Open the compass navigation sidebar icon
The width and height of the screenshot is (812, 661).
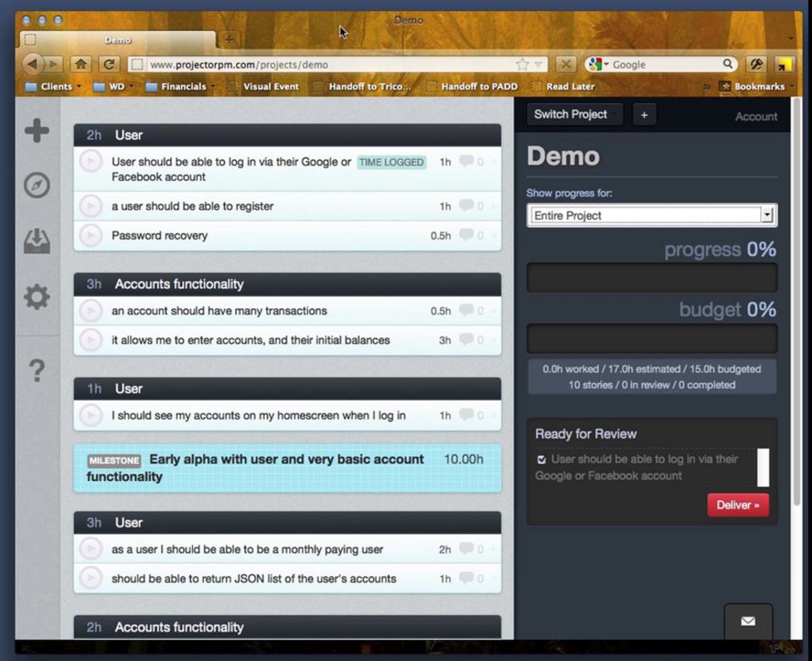tap(37, 185)
